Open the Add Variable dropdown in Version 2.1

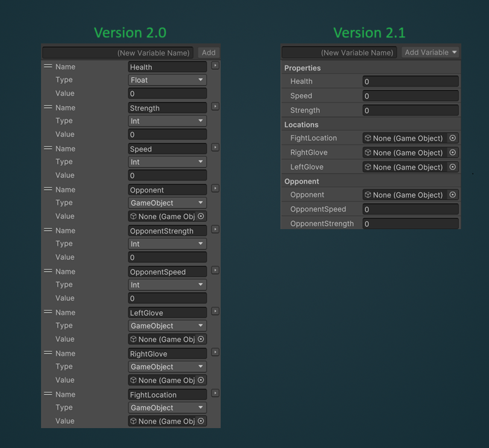coord(431,52)
